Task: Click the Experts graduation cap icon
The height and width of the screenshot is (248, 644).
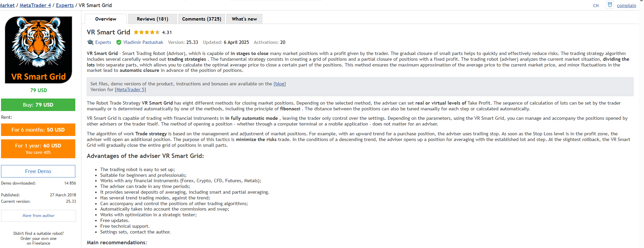Action: [90, 42]
